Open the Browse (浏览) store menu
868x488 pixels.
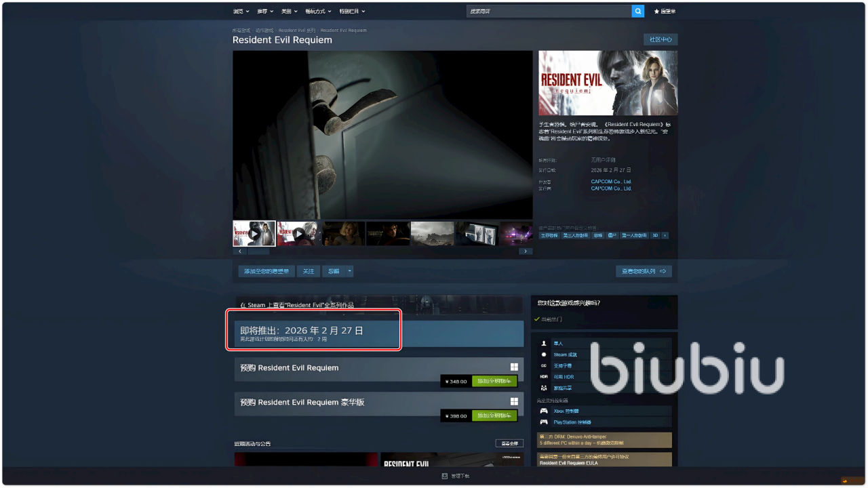[241, 12]
